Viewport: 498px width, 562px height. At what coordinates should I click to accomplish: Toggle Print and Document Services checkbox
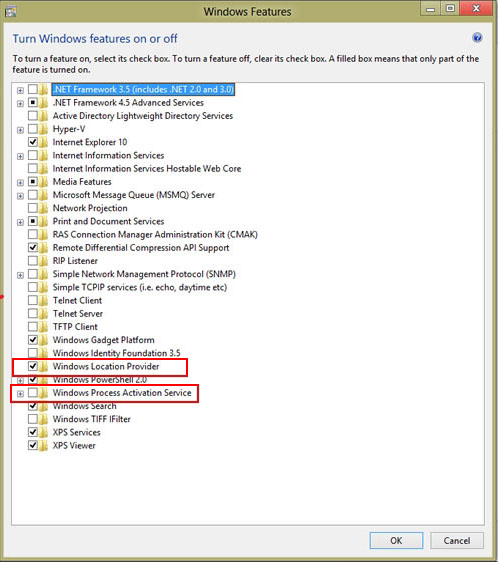point(33,222)
